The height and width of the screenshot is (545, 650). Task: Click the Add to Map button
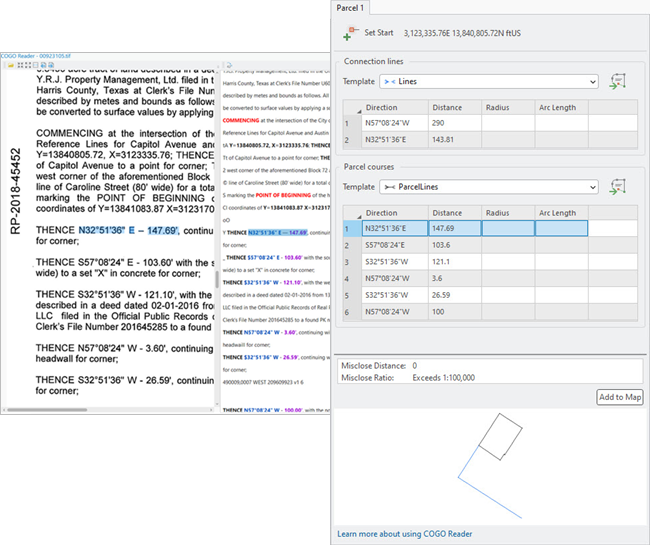tap(620, 397)
